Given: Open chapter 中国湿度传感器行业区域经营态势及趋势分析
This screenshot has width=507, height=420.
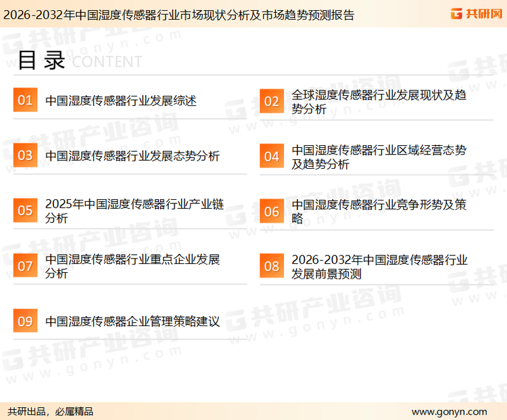Looking at the screenshot, I should pyautogui.click(x=379, y=157).
